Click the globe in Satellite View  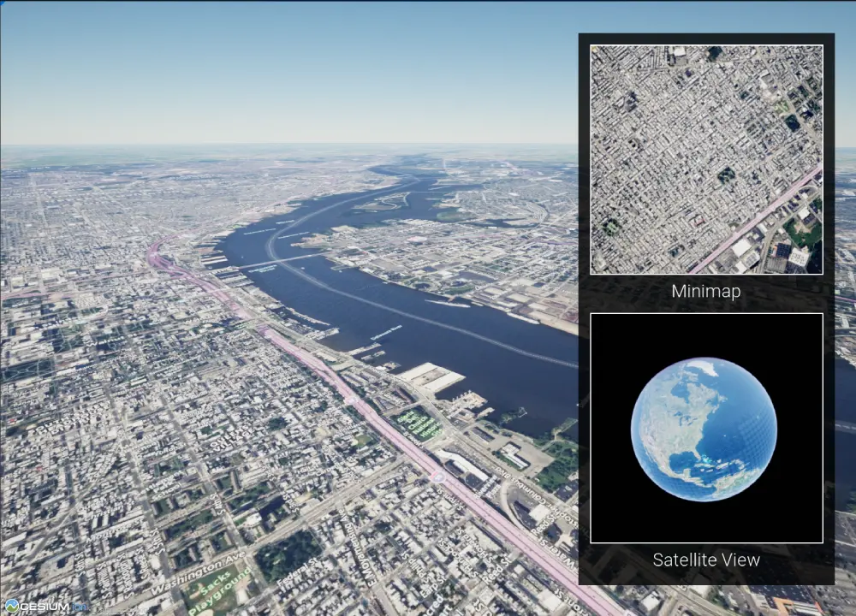click(704, 429)
